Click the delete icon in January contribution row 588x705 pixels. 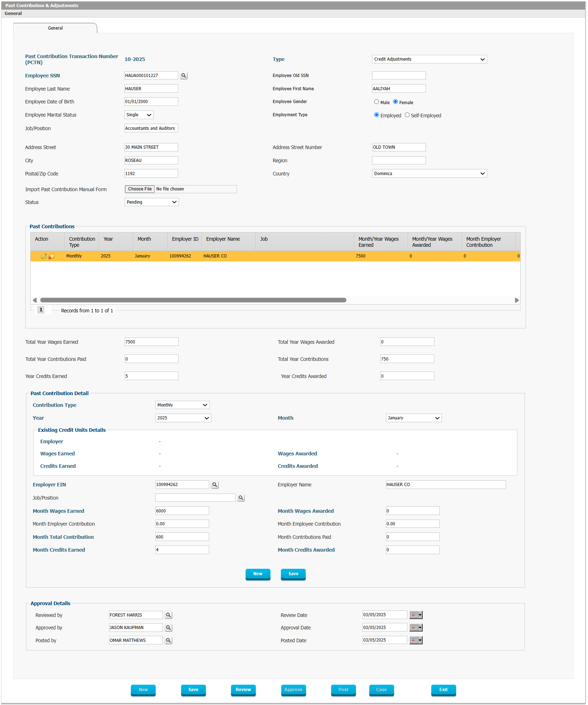tap(51, 256)
